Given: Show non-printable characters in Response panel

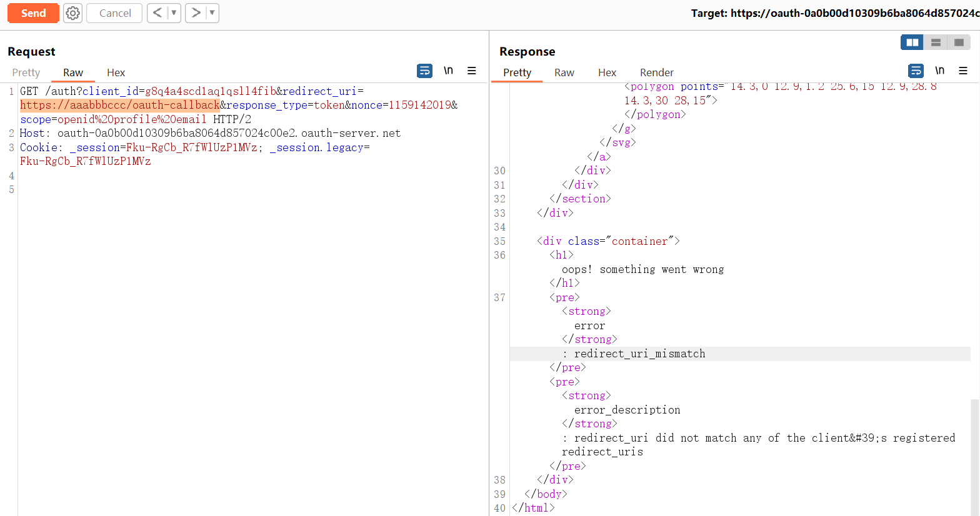Looking at the screenshot, I should coord(939,71).
